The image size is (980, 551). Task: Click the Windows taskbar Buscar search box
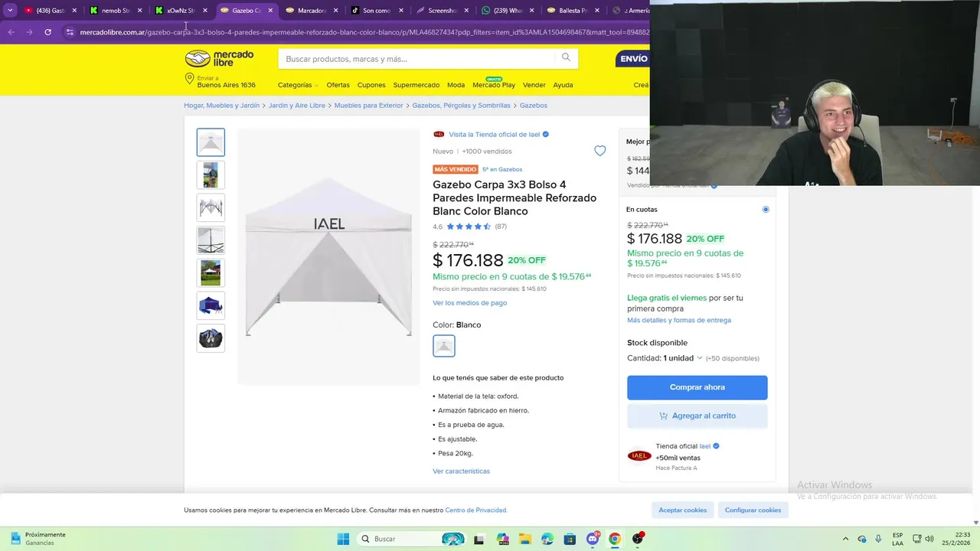(412, 539)
